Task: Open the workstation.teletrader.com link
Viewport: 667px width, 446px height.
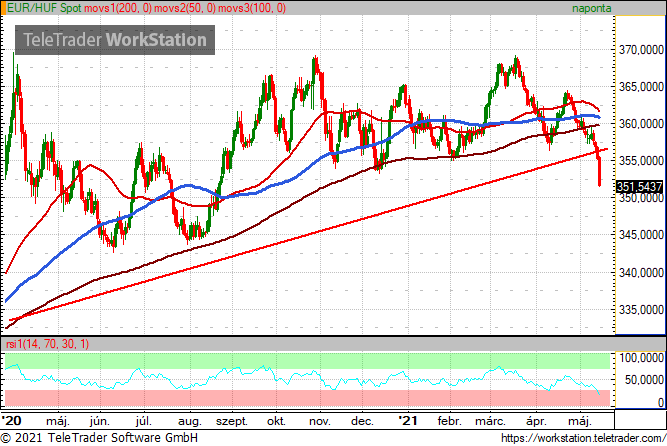Action: click(x=583, y=438)
